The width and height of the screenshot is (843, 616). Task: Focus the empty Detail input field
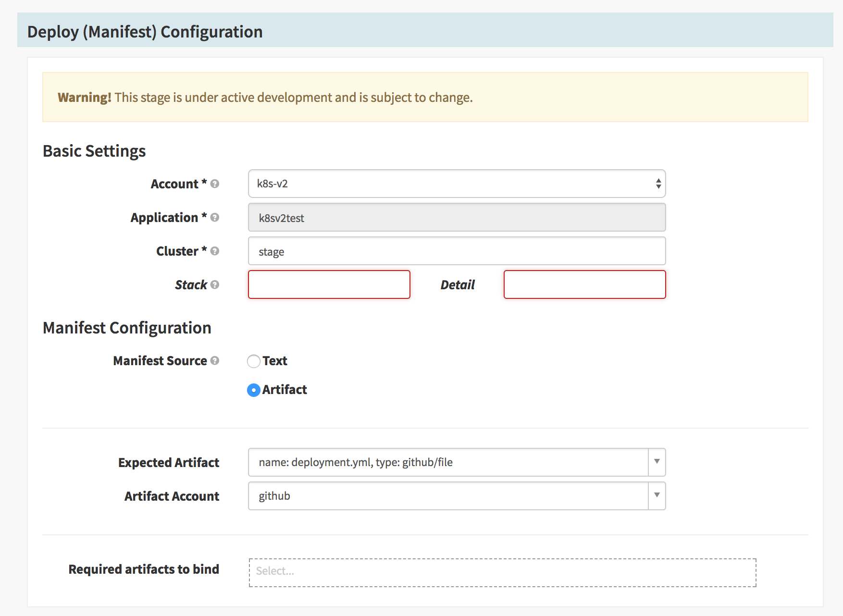tap(584, 284)
